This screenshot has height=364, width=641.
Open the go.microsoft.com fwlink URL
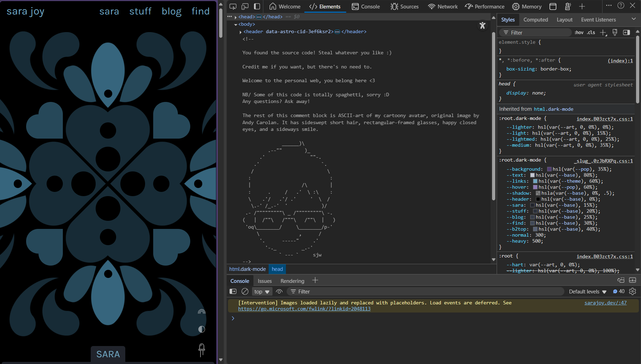(304, 309)
